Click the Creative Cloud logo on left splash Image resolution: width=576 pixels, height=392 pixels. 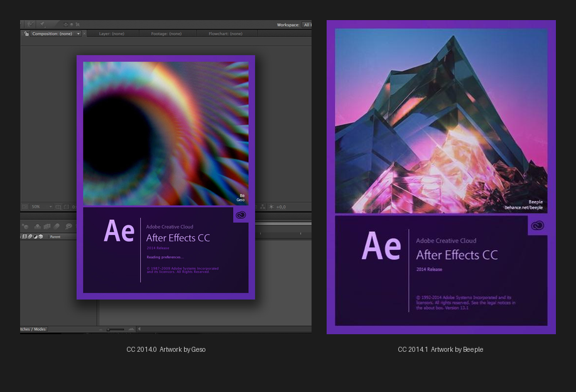point(241,215)
